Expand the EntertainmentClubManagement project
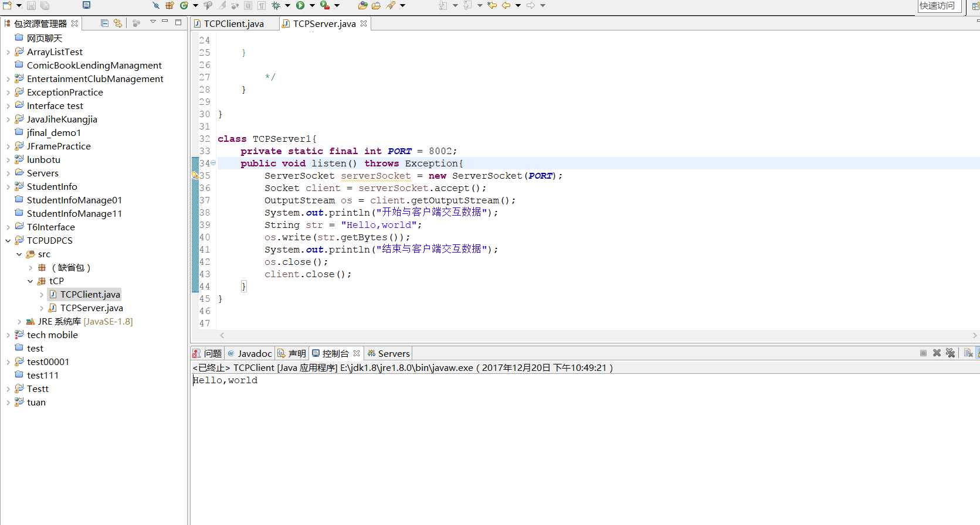Viewport: 980px width, 525px height. (8, 79)
